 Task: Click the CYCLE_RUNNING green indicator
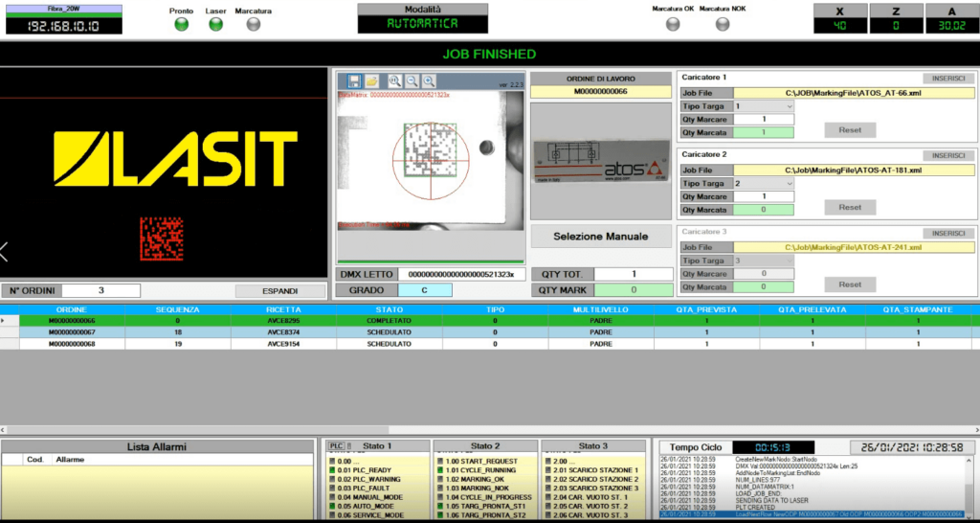tap(440, 469)
